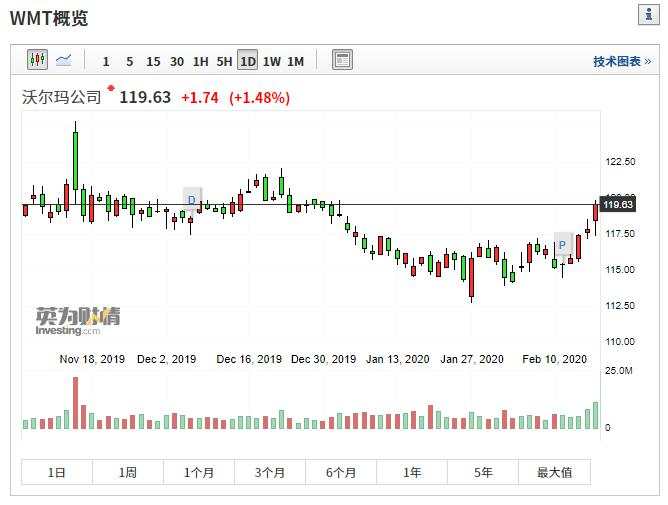Open the 技术图表 link

[x=622, y=62]
